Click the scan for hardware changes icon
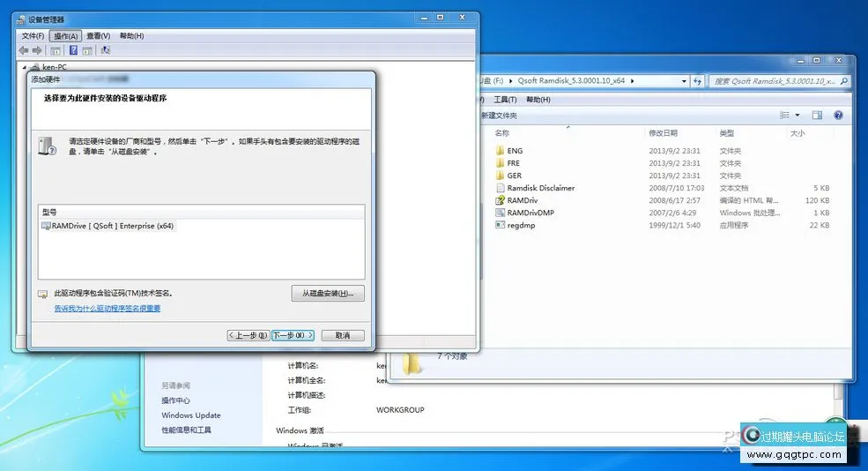Viewport: 868px width, 471px height. click(x=106, y=50)
